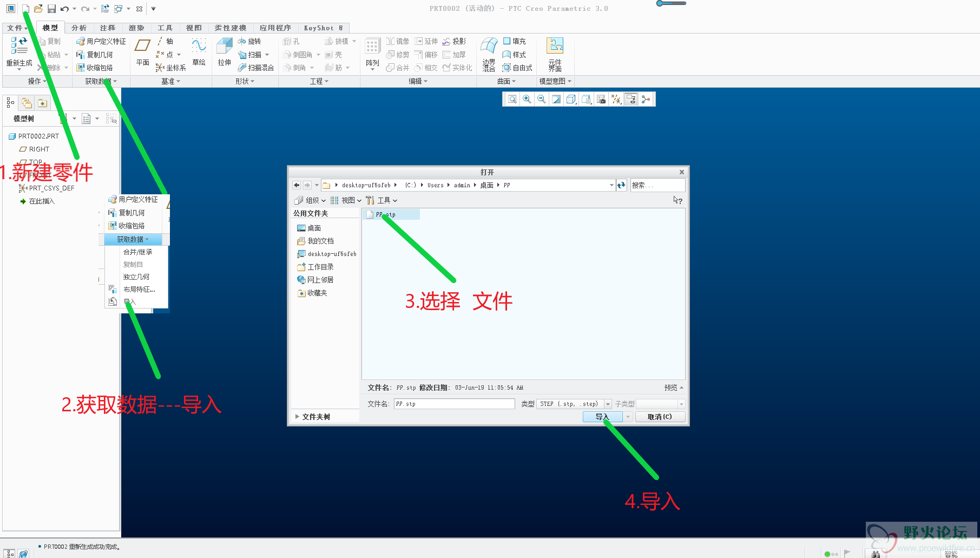
Task: Switch to the Analysis (分析) tab
Action: pos(79,28)
